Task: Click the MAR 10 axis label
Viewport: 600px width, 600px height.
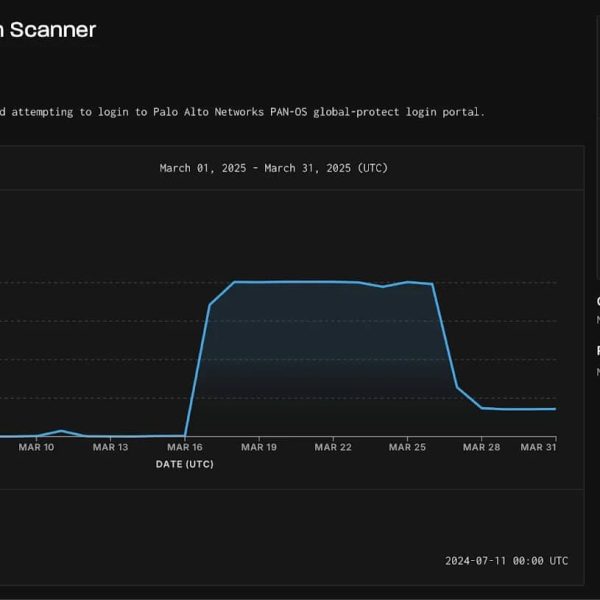Action: (x=36, y=447)
